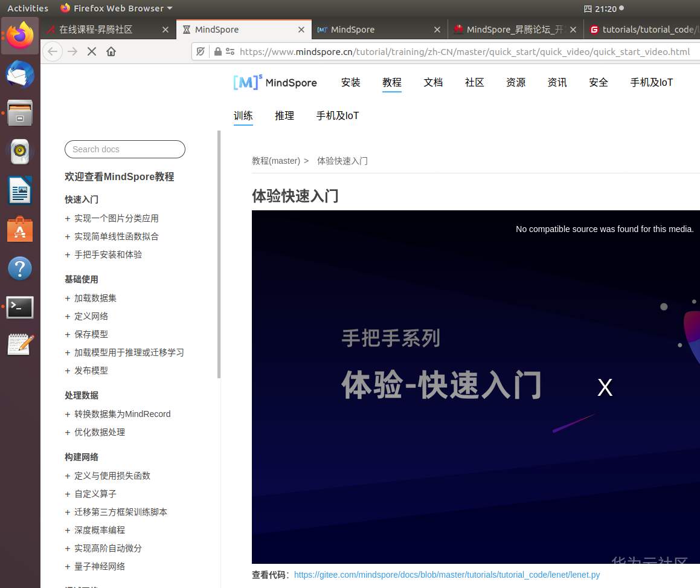Screen dimensions: 700x588
Task: Open the 手机及IoT top navigation item
Action: (x=651, y=82)
